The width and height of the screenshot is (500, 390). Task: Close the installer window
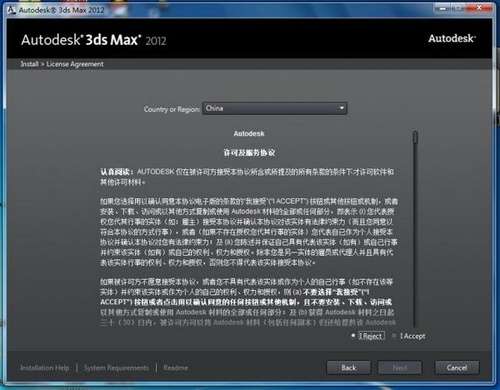point(480,8)
